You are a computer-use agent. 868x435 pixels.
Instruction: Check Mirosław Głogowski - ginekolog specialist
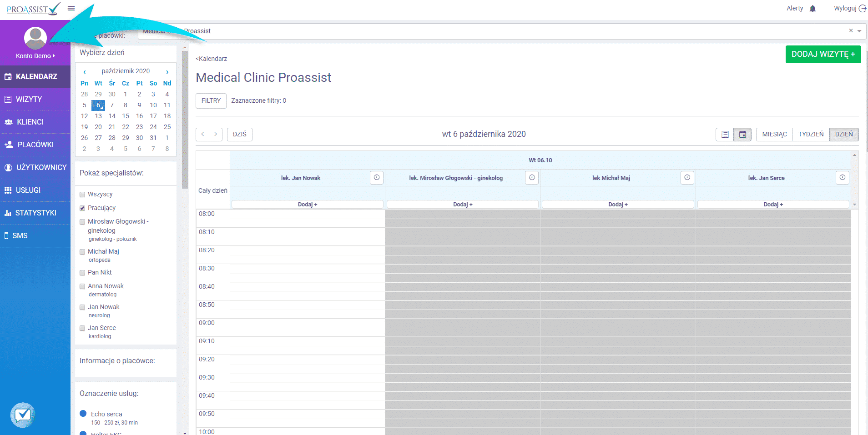(82, 222)
